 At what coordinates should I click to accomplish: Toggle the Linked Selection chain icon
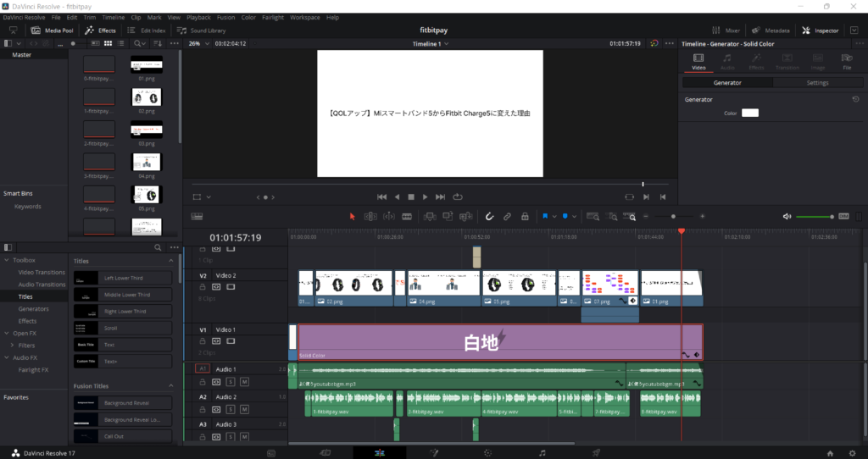(x=507, y=217)
